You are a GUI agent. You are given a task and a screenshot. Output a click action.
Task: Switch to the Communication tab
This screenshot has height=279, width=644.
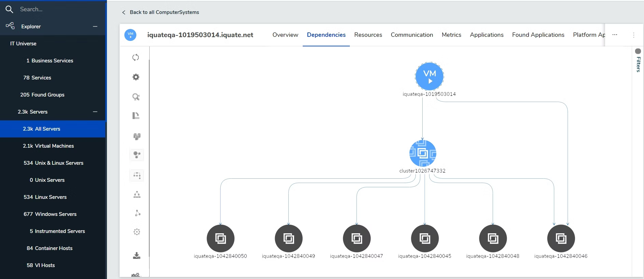click(412, 35)
